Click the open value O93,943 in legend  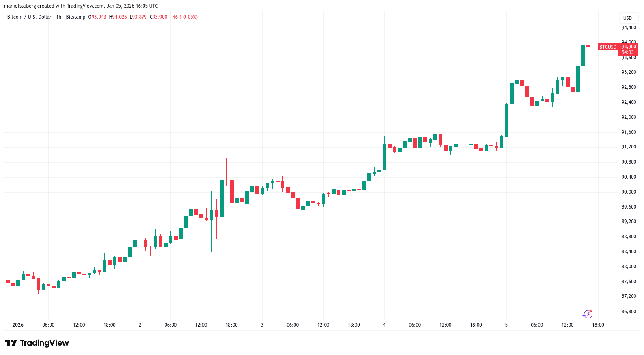(97, 17)
